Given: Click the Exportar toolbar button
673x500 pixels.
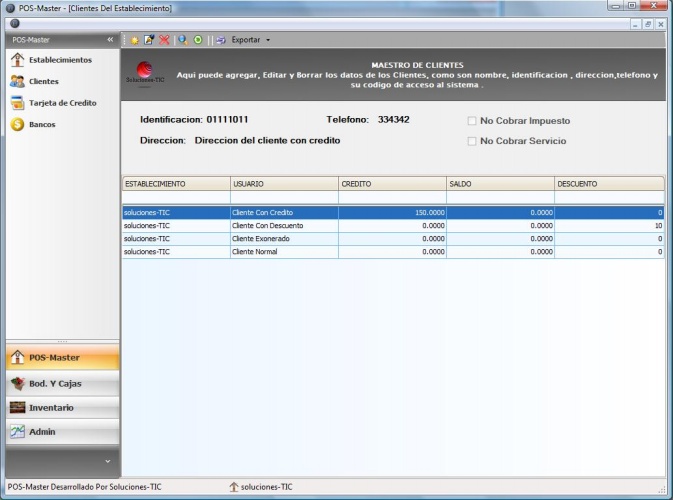Looking at the screenshot, I should pos(246,39).
